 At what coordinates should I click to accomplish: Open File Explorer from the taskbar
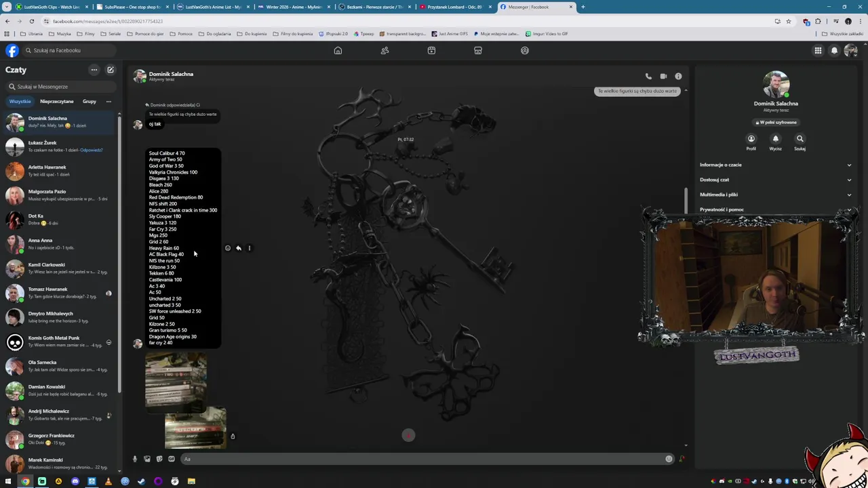click(191, 481)
